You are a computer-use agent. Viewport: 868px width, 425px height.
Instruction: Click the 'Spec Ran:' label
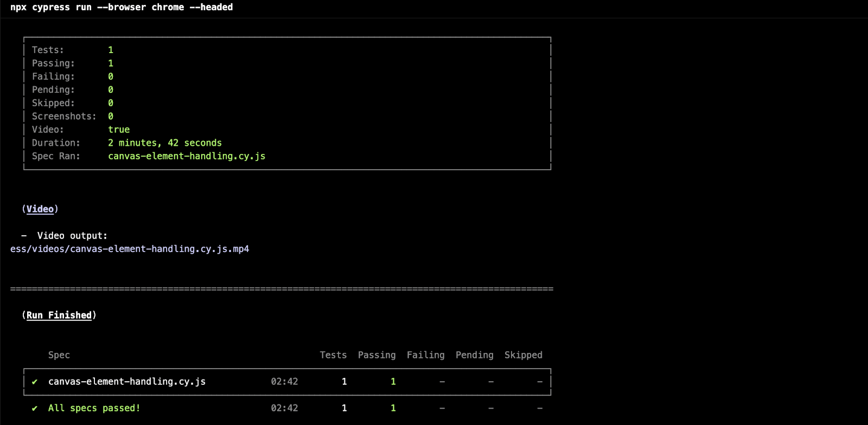56,156
